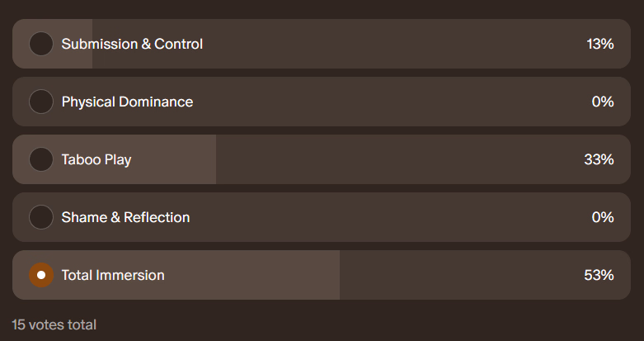The width and height of the screenshot is (644, 341).
Task: Pick the Shame & Reflection radio button
Action: [41, 217]
